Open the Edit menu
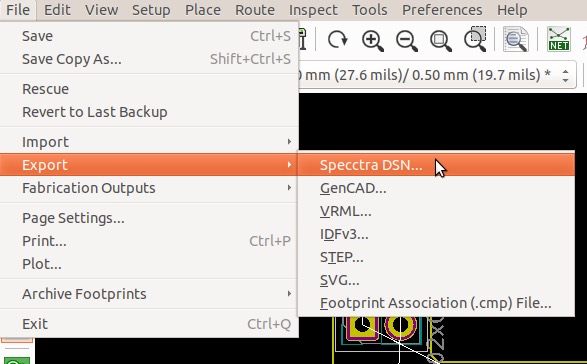The width and height of the screenshot is (587, 364). tap(57, 10)
